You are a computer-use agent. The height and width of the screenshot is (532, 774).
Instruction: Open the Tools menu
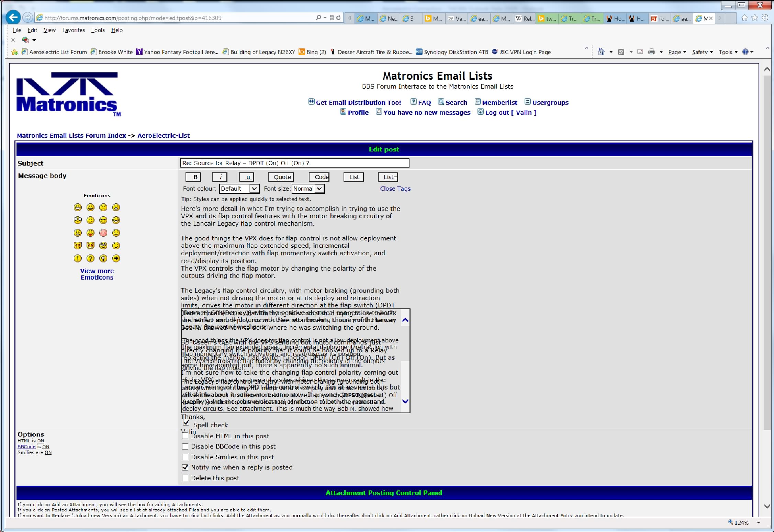(x=98, y=30)
